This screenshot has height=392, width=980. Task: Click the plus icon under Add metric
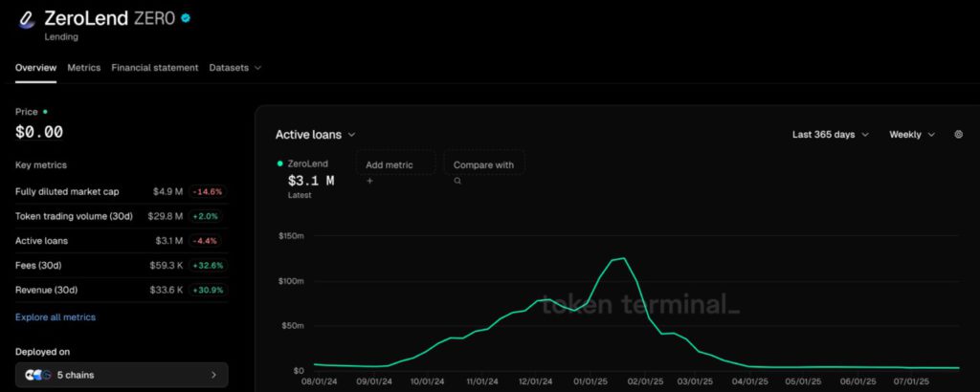[369, 180]
